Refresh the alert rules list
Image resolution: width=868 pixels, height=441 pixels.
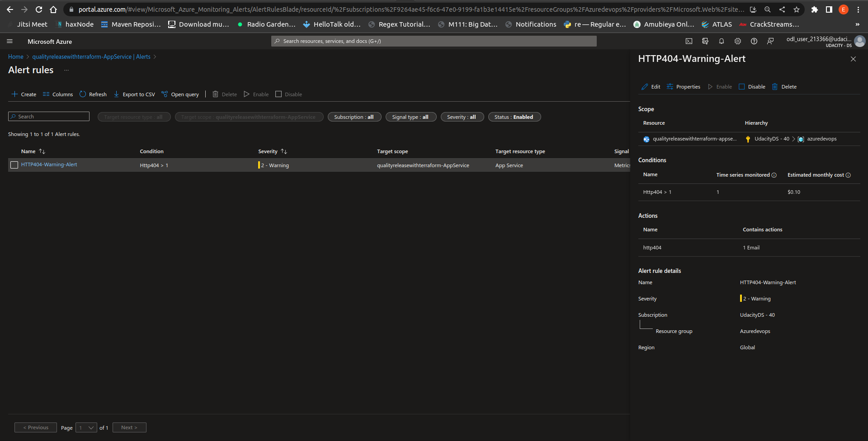tap(93, 94)
